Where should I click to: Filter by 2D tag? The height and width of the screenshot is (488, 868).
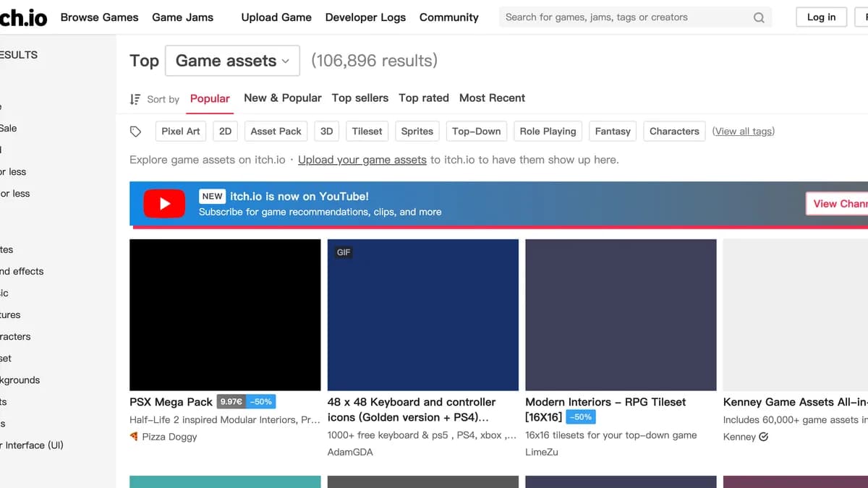tap(226, 131)
